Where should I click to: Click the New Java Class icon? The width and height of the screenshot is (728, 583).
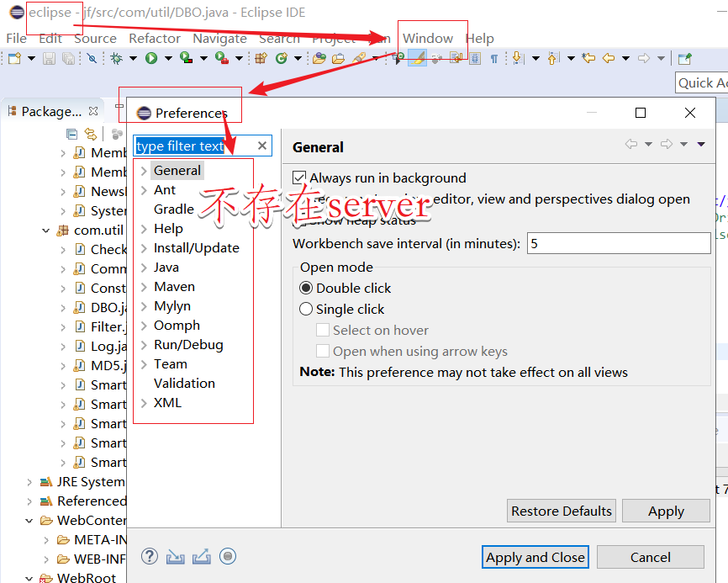[x=281, y=59]
